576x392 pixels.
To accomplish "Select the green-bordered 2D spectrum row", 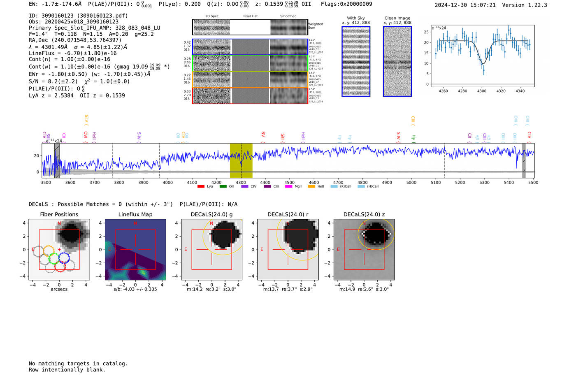I will (250, 63).
